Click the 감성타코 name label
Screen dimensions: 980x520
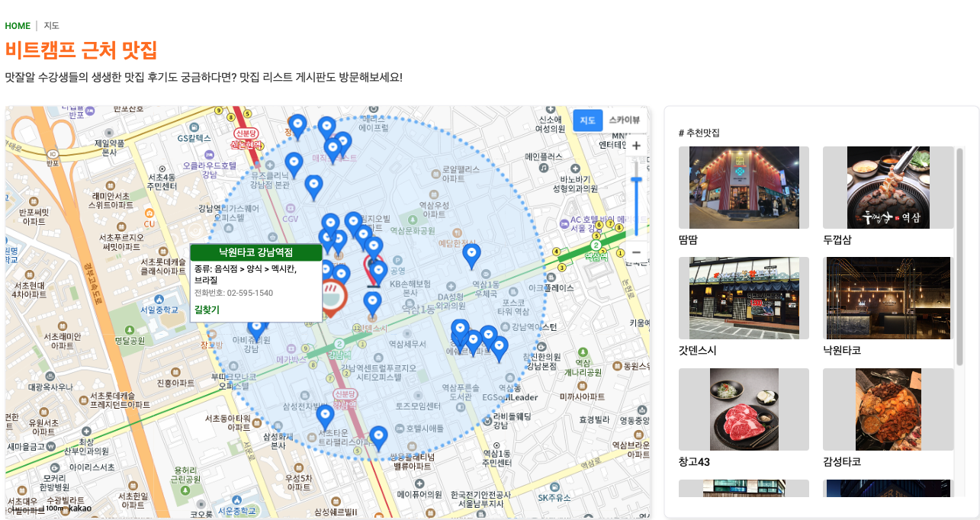[842, 462]
